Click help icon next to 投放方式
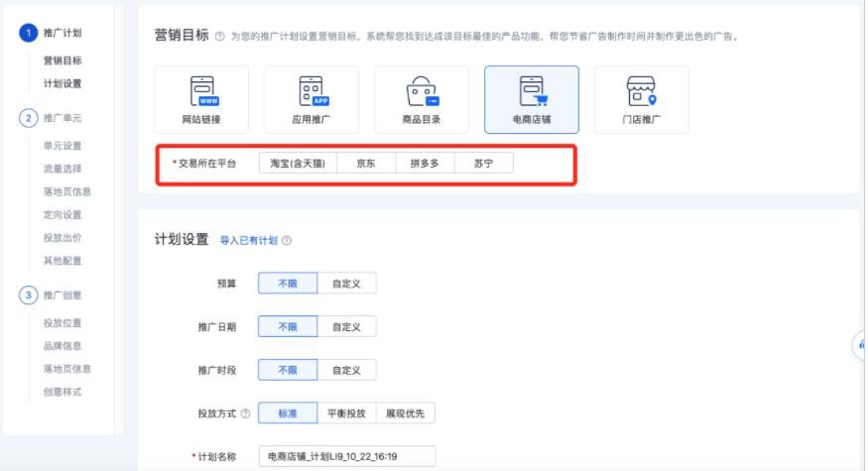The image size is (868, 471). 245,413
